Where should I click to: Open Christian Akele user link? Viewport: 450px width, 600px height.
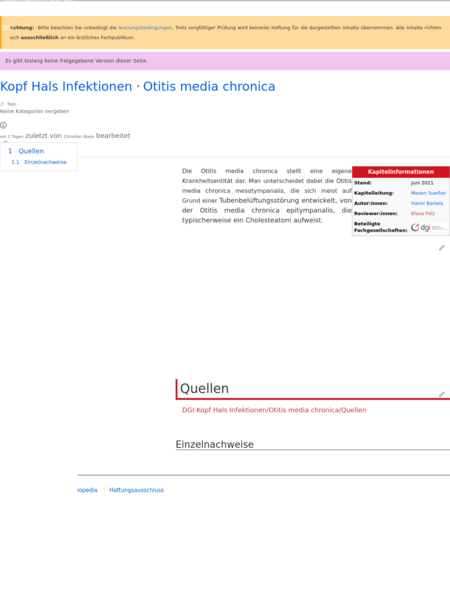coord(78,136)
